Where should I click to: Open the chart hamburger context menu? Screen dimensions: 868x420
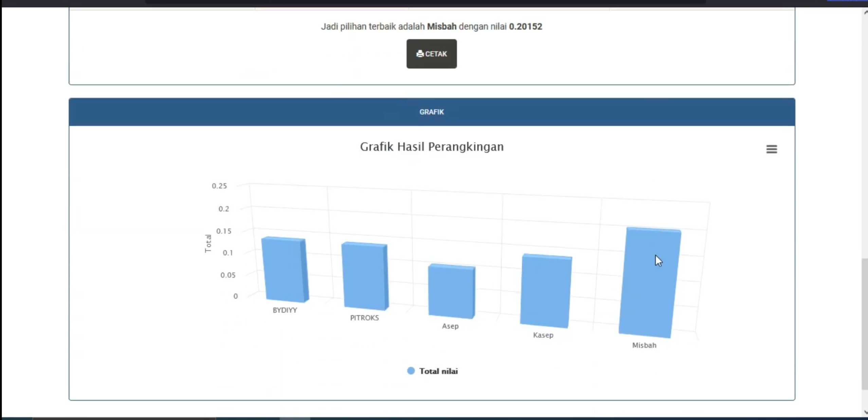[x=772, y=149]
